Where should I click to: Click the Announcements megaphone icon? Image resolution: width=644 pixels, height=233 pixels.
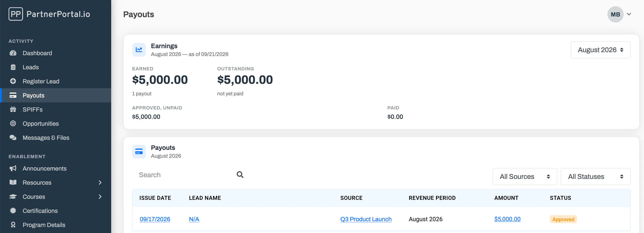click(x=13, y=168)
